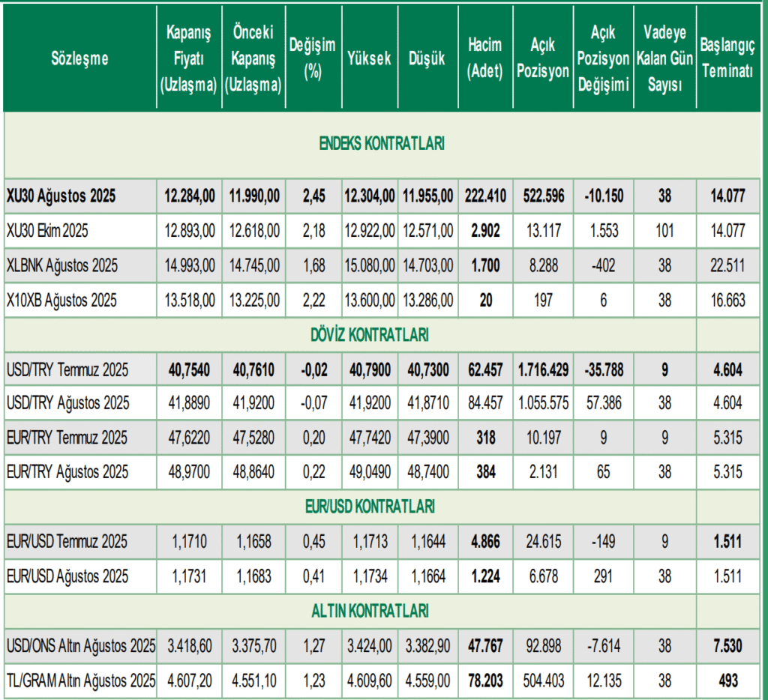
Task: Select the volume value "318"
Action: pos(486,438)
